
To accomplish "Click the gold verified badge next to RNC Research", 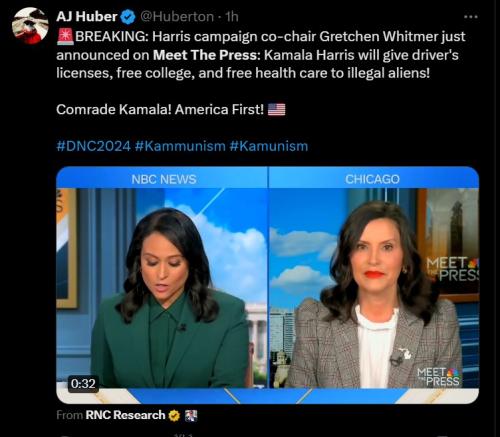I will (174, 416).
